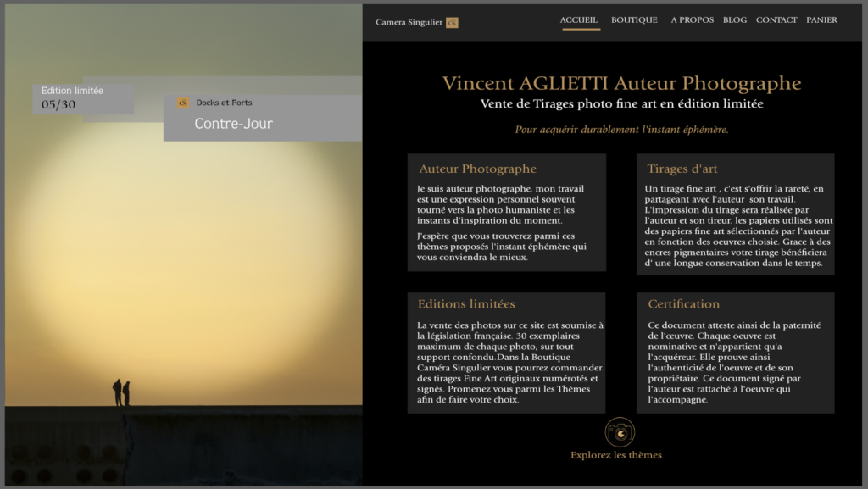Click the Editions limitées card heading
Screen dimensions: 868x489
[x=466, y=304]
